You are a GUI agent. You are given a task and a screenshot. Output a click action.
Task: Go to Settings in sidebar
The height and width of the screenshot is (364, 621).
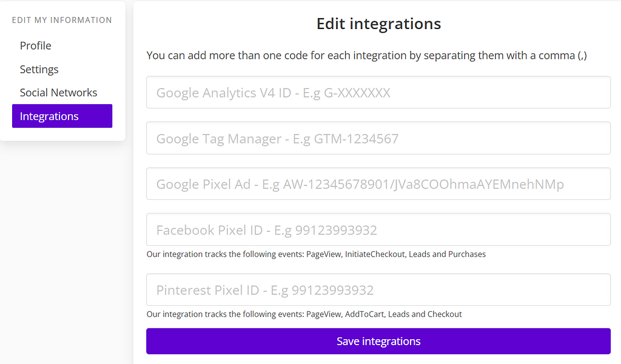[39, 70]
